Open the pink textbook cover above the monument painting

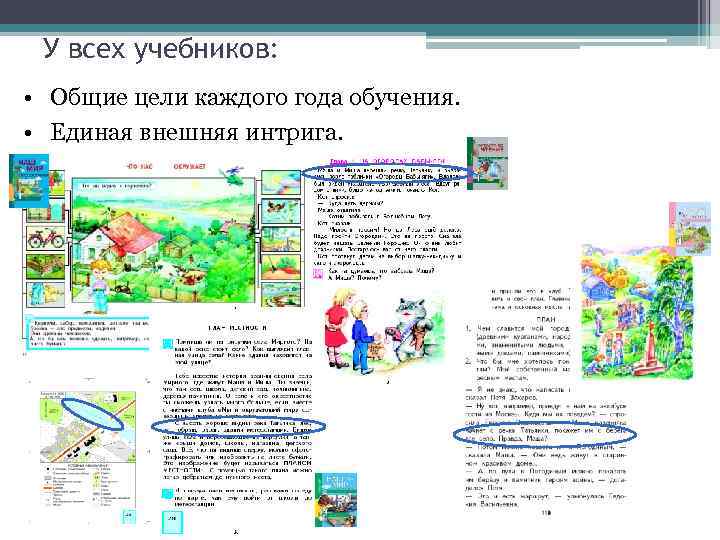[x=690, y=229]
